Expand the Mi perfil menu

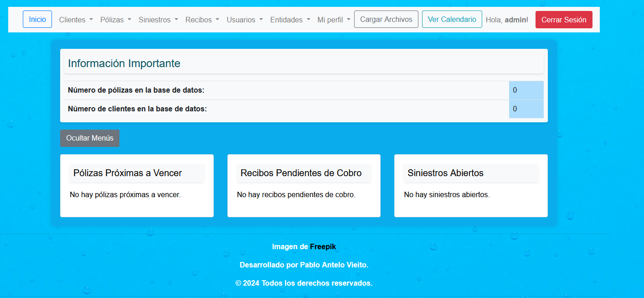point(334,20)
